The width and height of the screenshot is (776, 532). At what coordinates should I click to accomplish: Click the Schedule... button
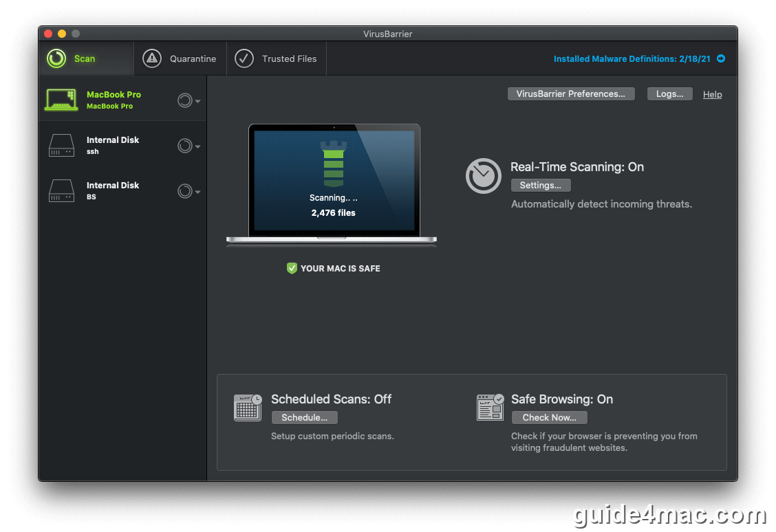(304, 418)
